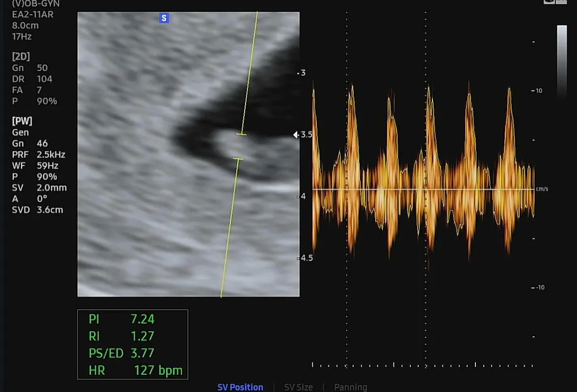Click the 2D Gn 50 parameter
The width and height of the screenshot is (577, 392).
[30, 68]
